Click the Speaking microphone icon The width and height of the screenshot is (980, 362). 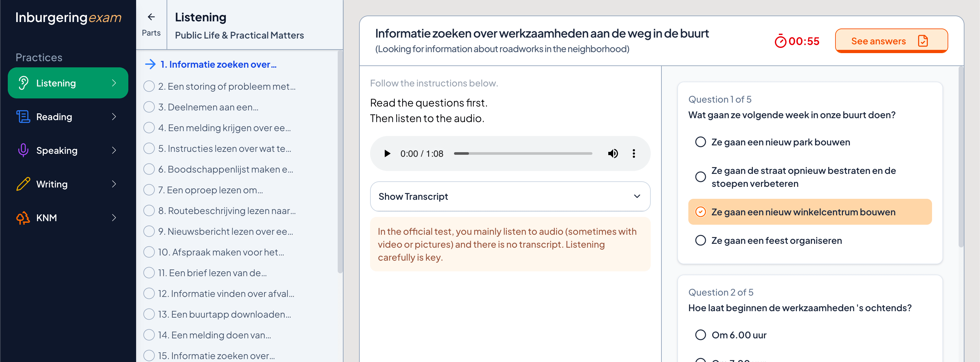(23, 150)
